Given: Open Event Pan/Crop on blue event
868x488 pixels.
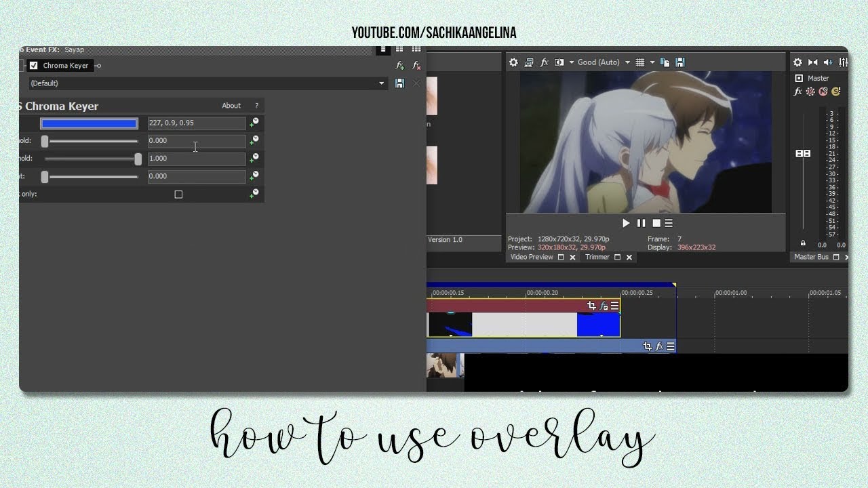Looking at the screenshot, I should click(x=647, y=346).
